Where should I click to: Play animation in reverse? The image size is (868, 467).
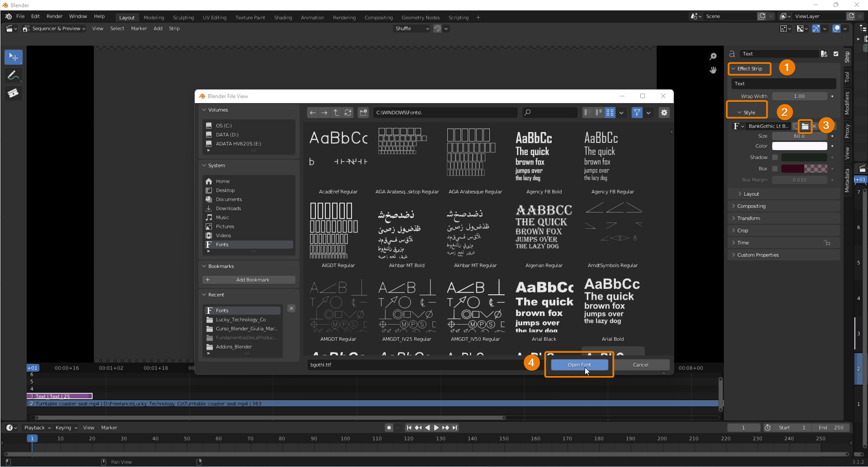[x=427, y=428]
